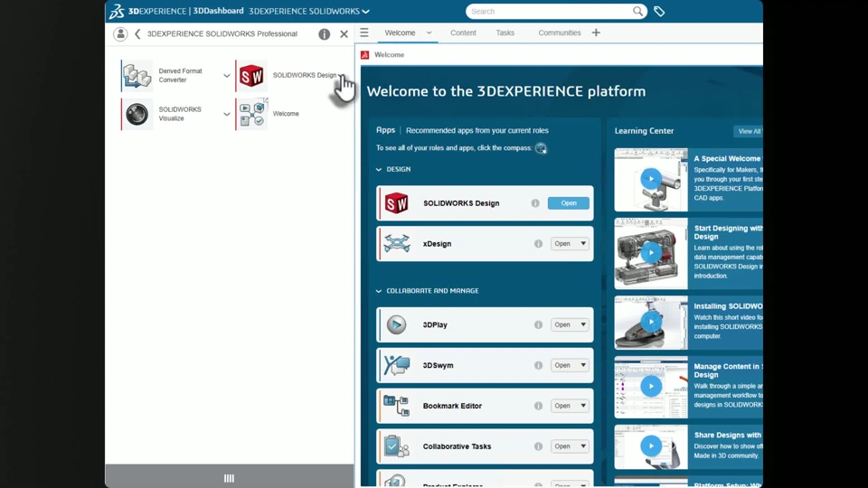The image size is (868, 488).
Task: Open the Derived Format Converter app icon
Action: coord(137,75)
